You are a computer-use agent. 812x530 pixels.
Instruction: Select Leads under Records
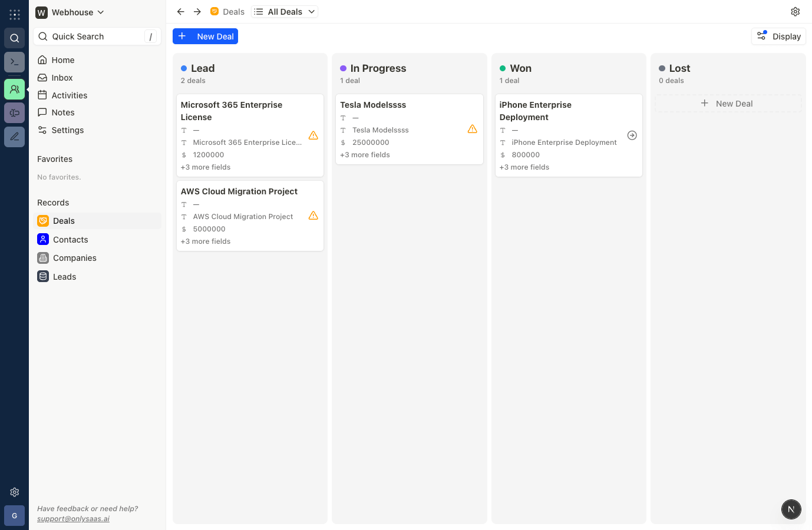pyautogui.click(x=97, y=277)
